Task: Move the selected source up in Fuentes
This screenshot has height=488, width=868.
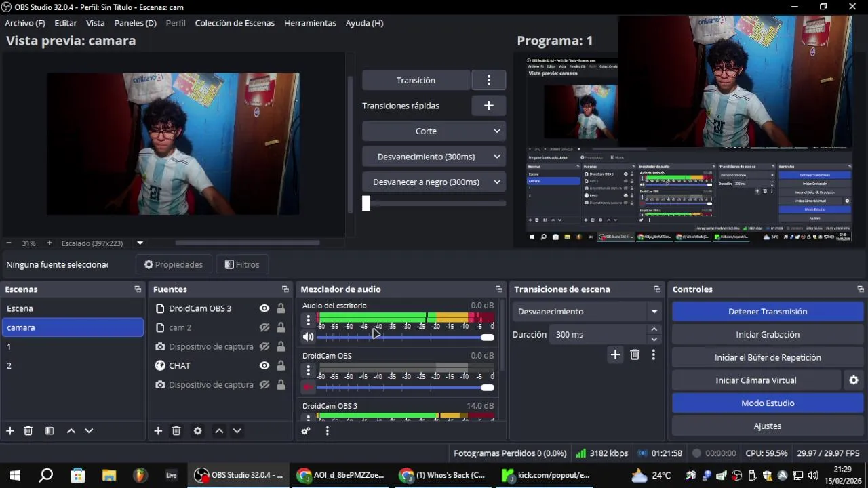Action: pyautogui.click(x=219, y=431)
